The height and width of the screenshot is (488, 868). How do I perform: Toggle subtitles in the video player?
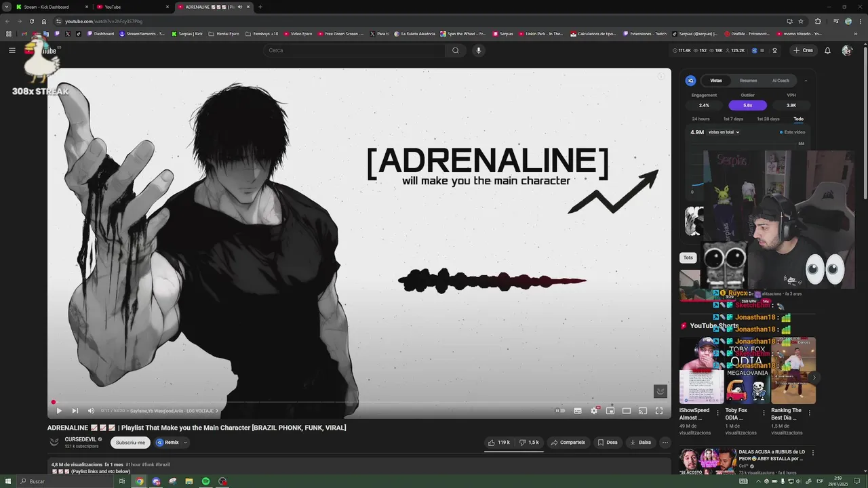(x=578, y=411)
